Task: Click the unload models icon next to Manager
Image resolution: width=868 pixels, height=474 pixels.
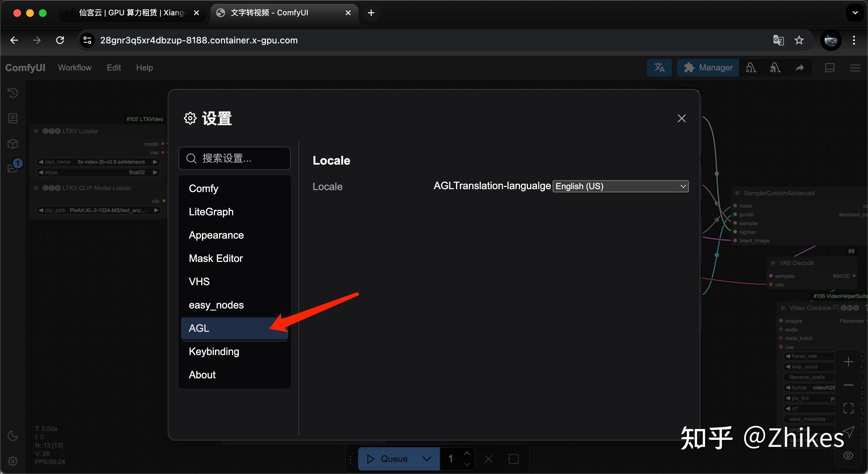Action: [x=751, y=68]
